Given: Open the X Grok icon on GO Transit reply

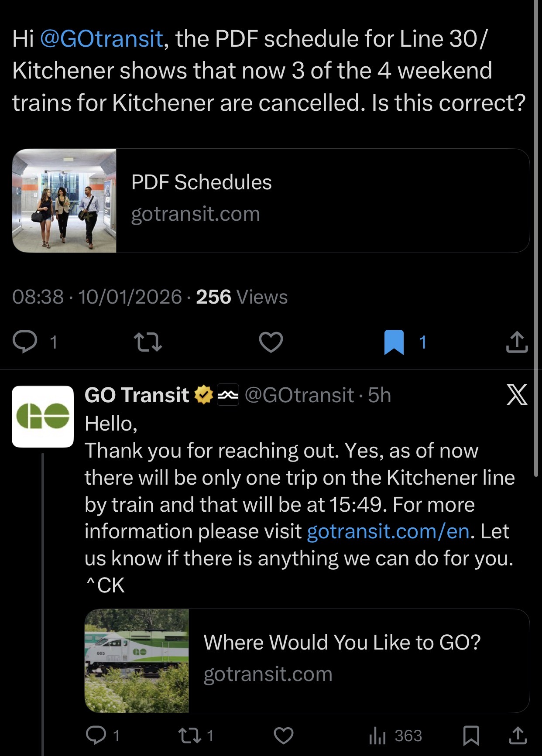Looking at the screenshot, I should coord(517,395).
